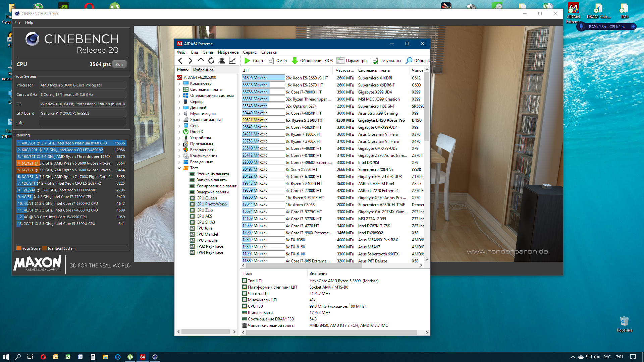This screenshot has height=362, width=644.
Task: Click the Cinebench Run button
Action: [119, 64]
